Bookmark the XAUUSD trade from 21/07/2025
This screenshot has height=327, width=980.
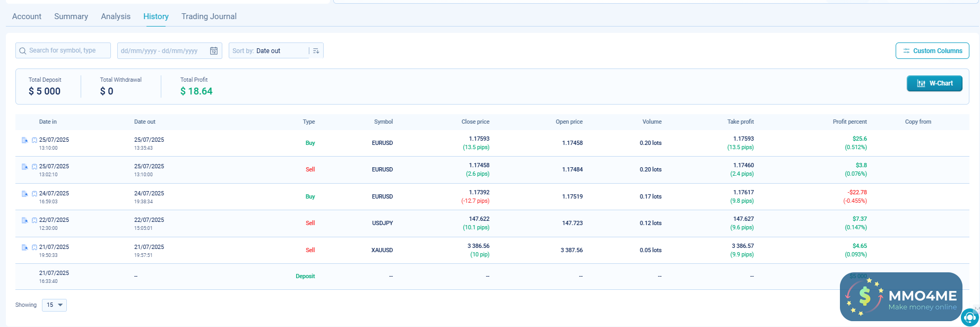34,247
